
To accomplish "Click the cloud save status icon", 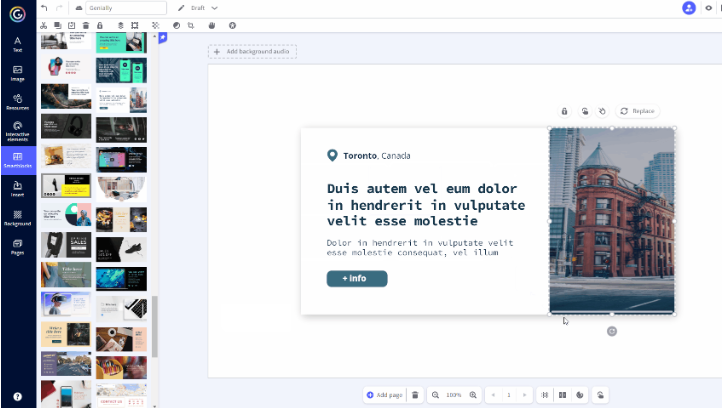I will click(79, 8).
